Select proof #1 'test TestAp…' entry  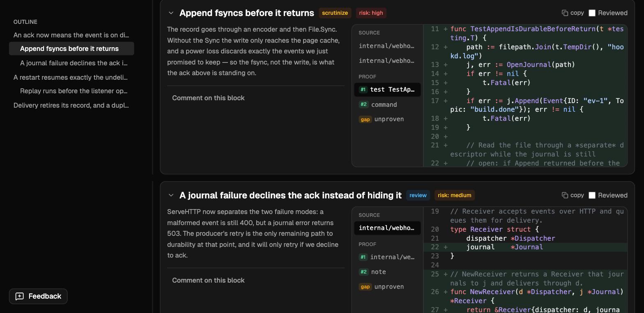[387, 90]
